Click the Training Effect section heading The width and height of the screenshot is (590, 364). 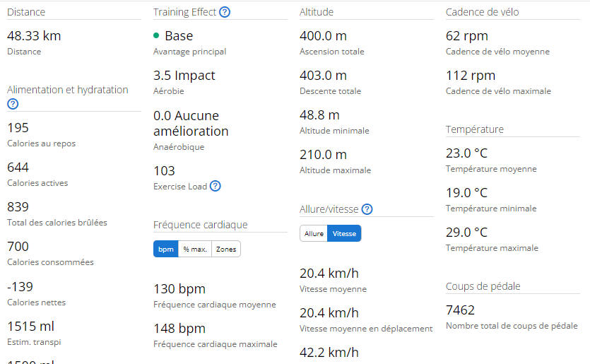(184, 12)
